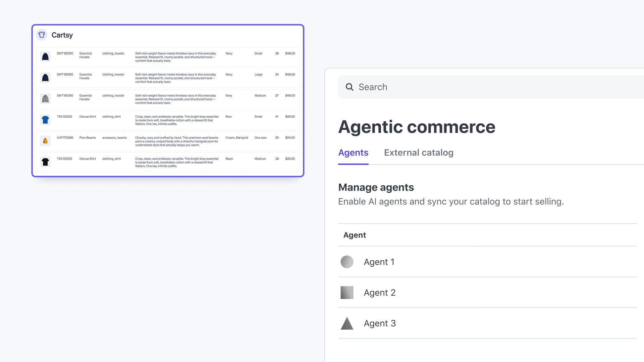The height and width of the screenshot is (362, 644).
Task: Click Agent 3 triangle icon
Action: (x=347, y=324)
